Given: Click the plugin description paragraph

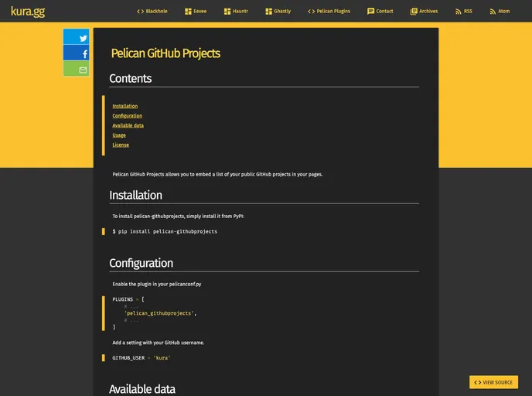Looking at the screenshot, I should (x=217, y=175).
